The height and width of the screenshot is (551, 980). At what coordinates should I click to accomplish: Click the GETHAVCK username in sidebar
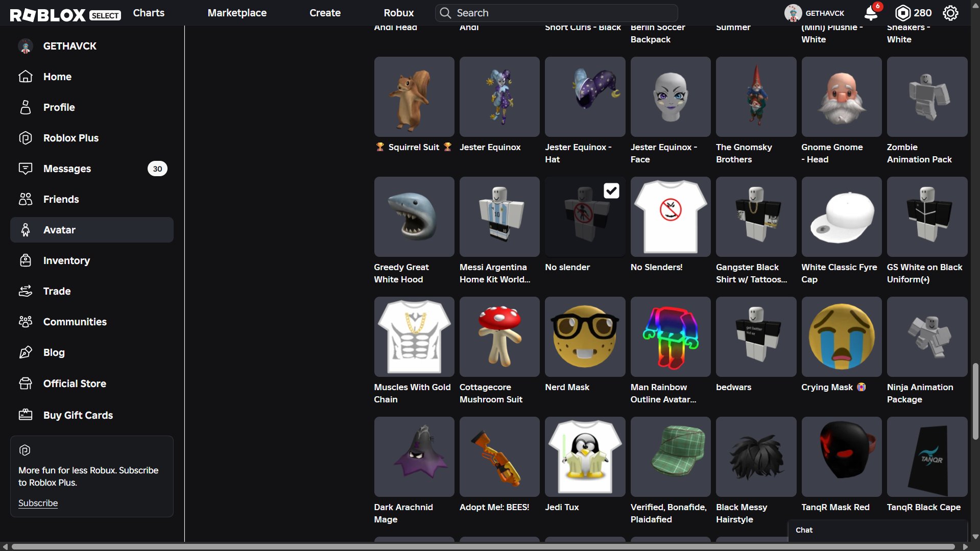pyautogui.click(x=70, y=46)
